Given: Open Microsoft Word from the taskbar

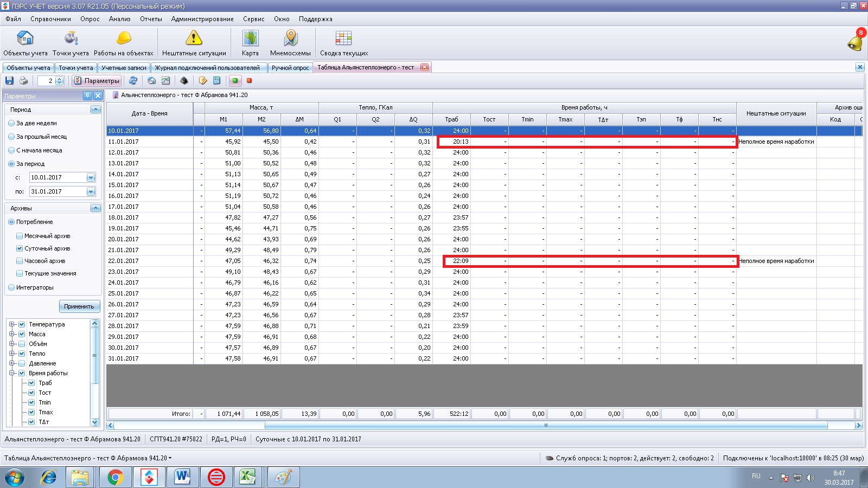Looking at the screenshot, I should pos(182,477).
